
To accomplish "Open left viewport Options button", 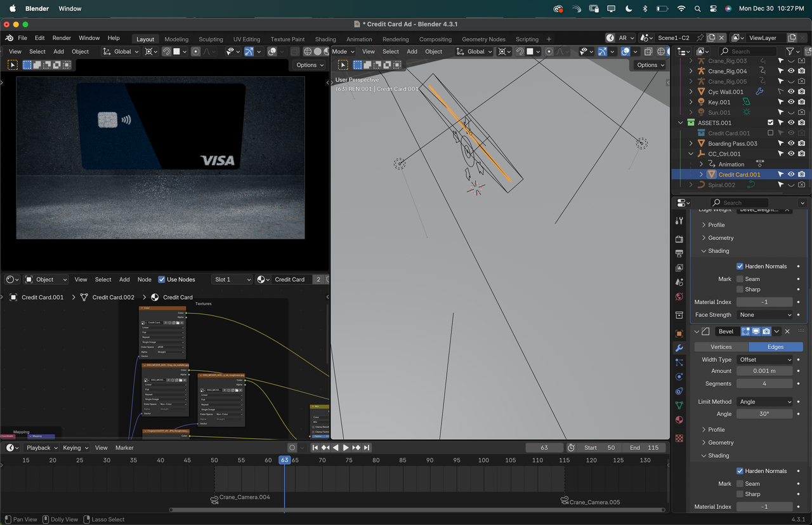I will tap(310, 65).
